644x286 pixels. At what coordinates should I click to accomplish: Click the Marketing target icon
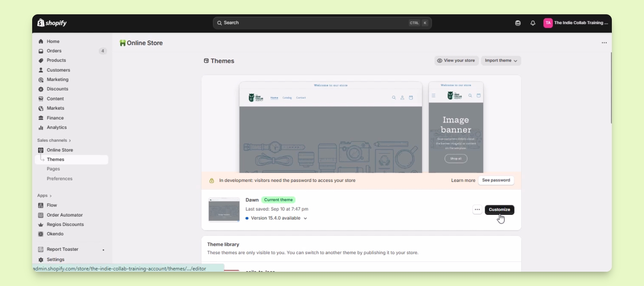(41, 79)
